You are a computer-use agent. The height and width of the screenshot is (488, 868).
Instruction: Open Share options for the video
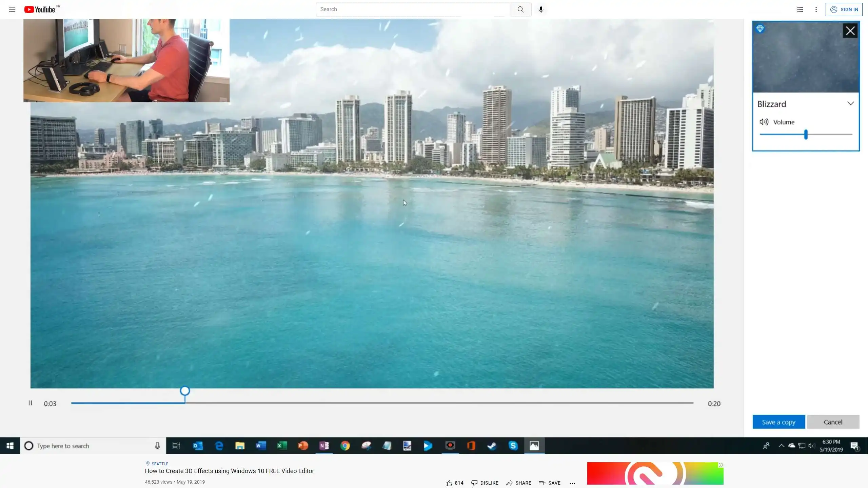click(x=519, y=483)
